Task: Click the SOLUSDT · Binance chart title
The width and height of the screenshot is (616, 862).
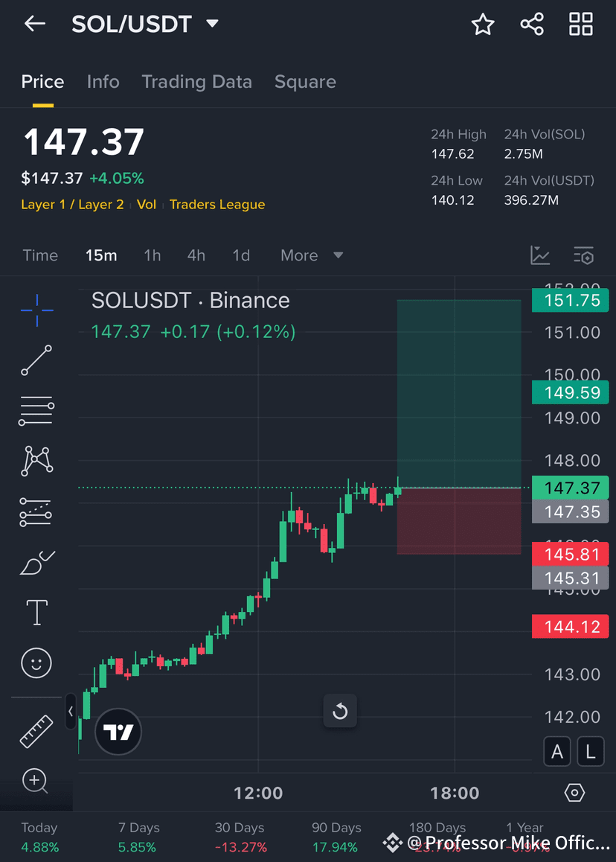Action: tap(190, 301)
